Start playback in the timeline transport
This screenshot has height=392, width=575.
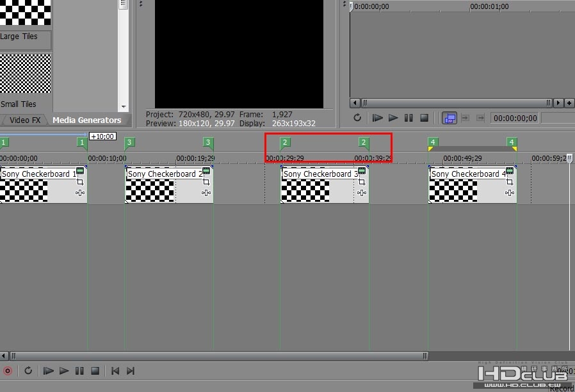coord(64,371)
